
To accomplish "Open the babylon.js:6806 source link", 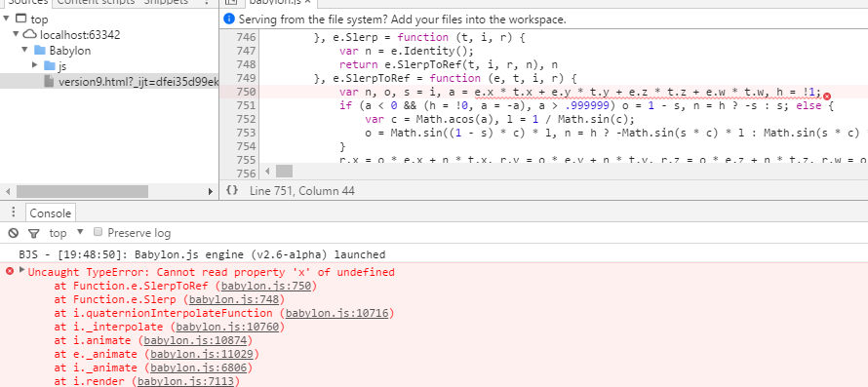I will [199, 368].
